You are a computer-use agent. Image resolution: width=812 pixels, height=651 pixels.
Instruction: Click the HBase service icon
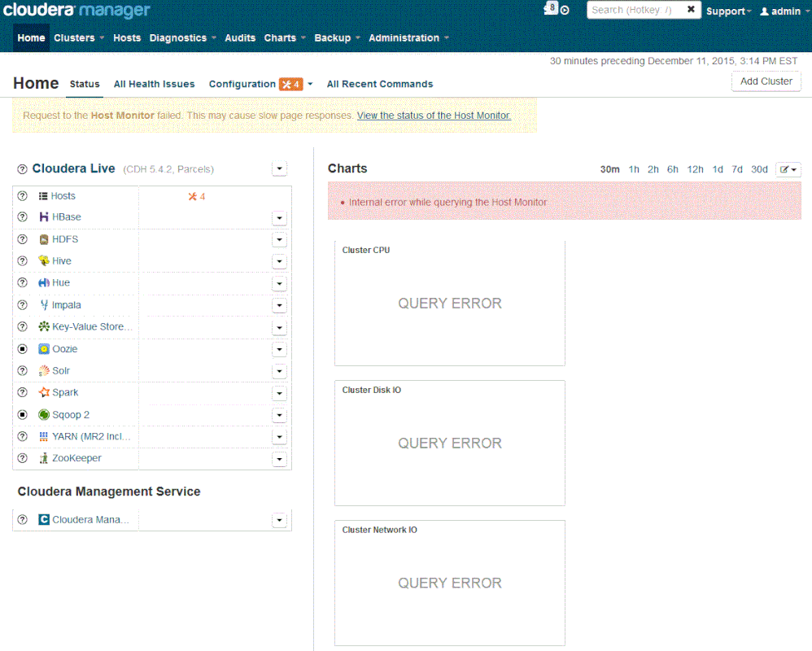[x=44, y=217]
